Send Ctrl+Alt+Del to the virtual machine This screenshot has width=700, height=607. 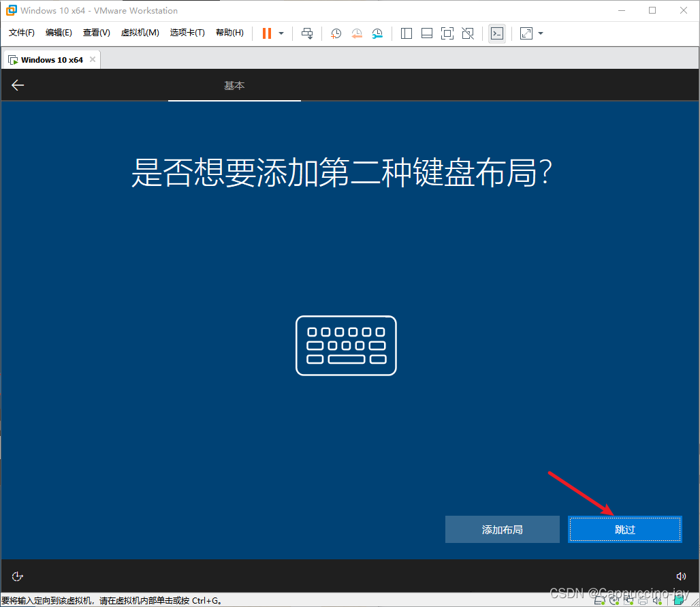pyautogui.click(x=307, y=33)
